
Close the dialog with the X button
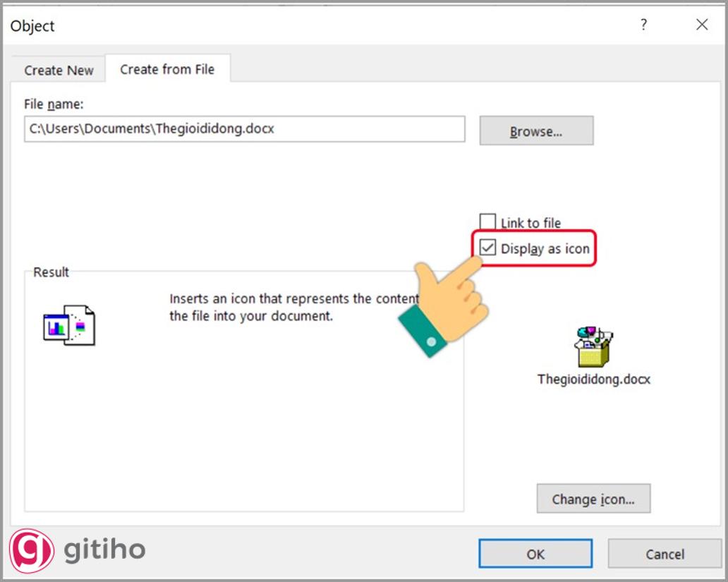tap(702, 25)
